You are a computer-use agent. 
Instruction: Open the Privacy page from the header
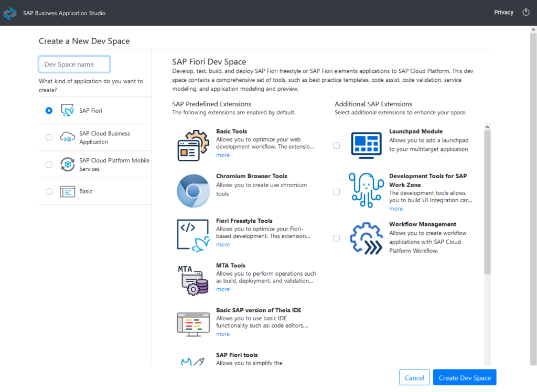[x=503, y=12]
